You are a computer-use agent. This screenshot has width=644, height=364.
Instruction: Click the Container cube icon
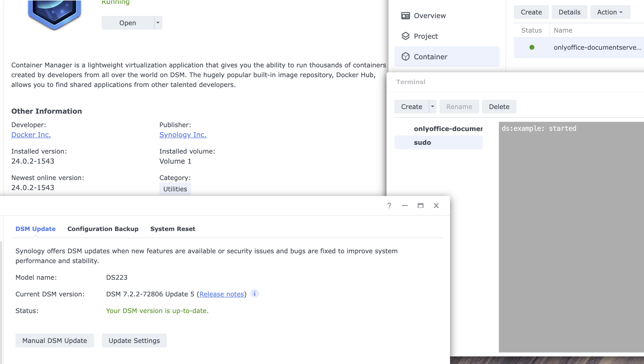(405, 57)
